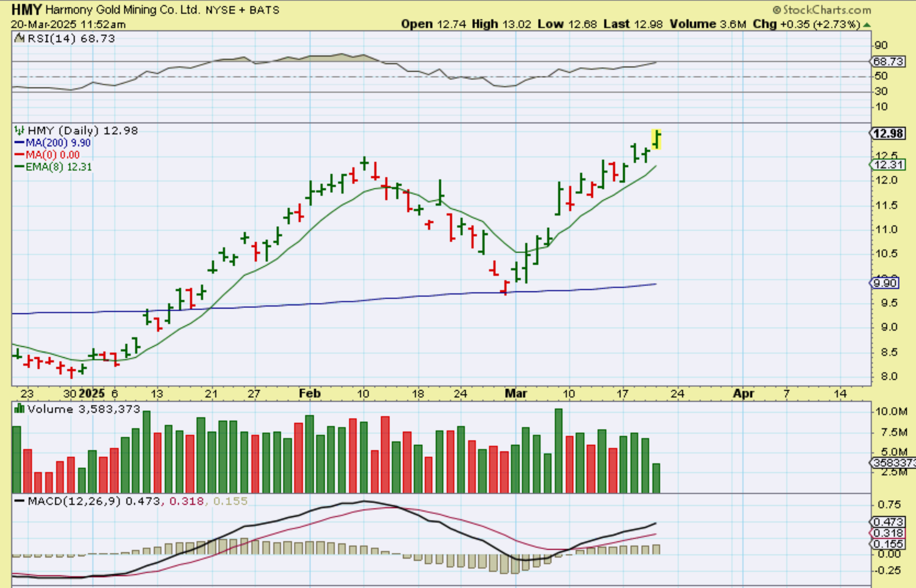Click the RSI(14) indicator icon

19,38
